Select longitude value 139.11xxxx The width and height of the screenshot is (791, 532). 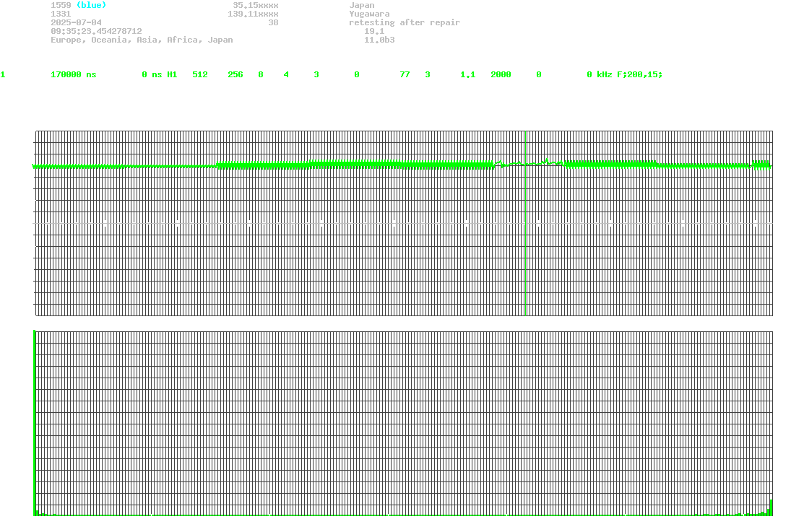[x=253, y=14]
